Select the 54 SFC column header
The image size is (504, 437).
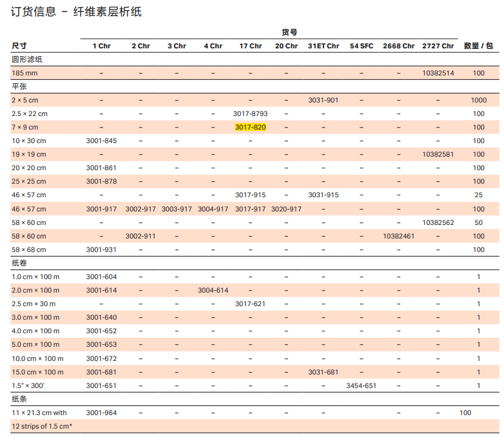(362, 46)
